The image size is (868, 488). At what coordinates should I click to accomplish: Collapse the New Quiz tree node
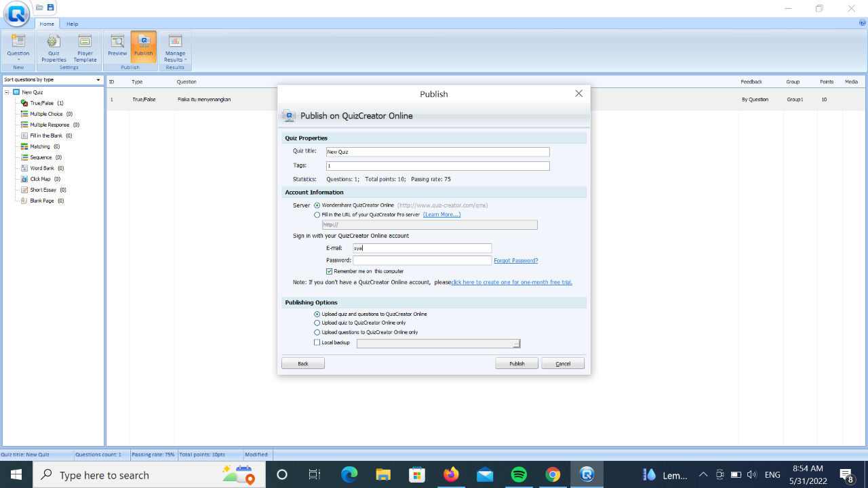[7, 92]
